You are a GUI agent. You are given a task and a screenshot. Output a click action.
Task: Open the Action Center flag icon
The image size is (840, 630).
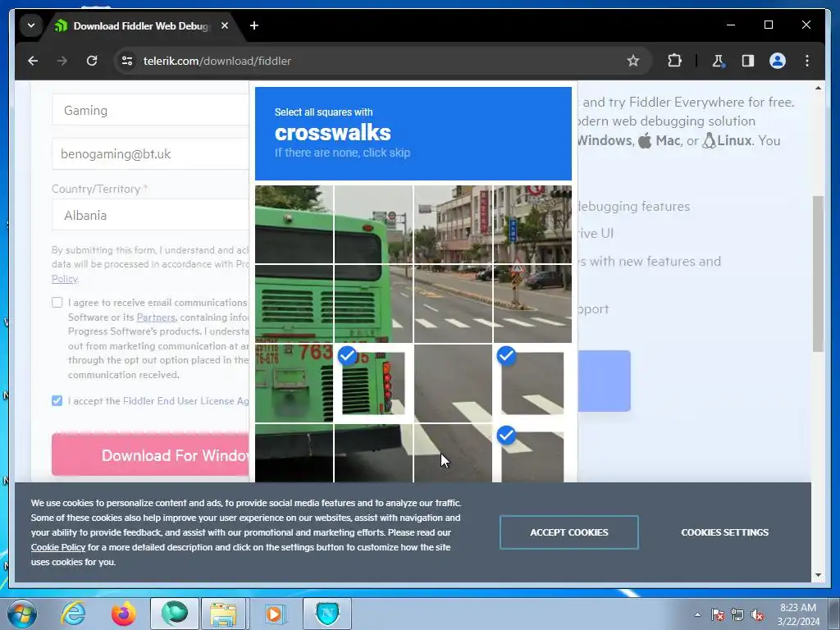(x=718, y=614)
